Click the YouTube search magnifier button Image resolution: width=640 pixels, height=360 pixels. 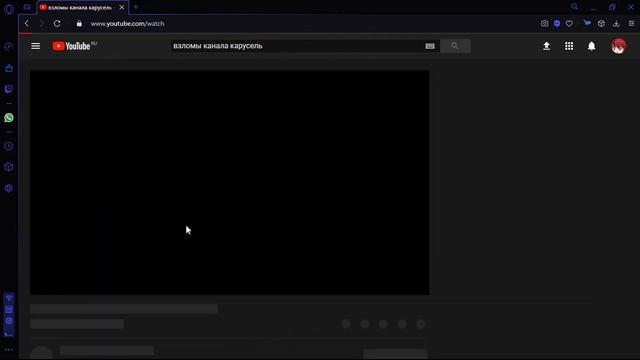455,46
